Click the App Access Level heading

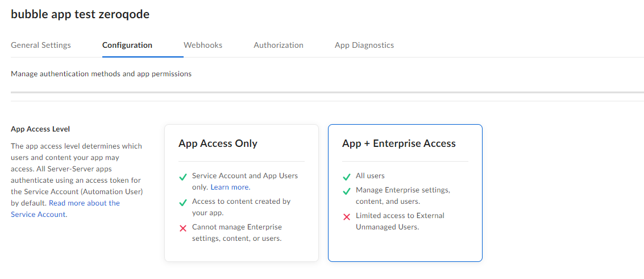click(x=40, y=129)
